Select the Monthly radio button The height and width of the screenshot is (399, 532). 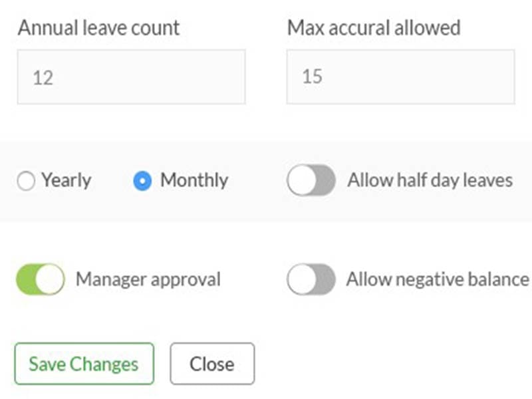coord(144,180)
